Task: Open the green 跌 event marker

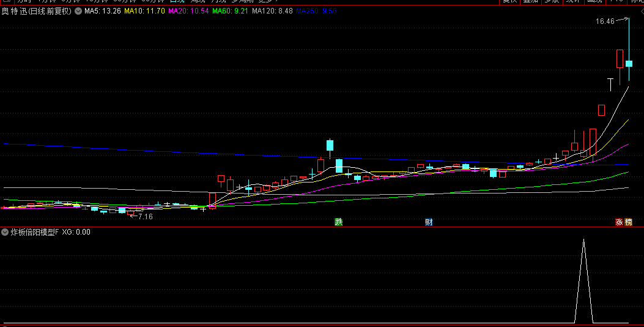Action: (338, 222)
